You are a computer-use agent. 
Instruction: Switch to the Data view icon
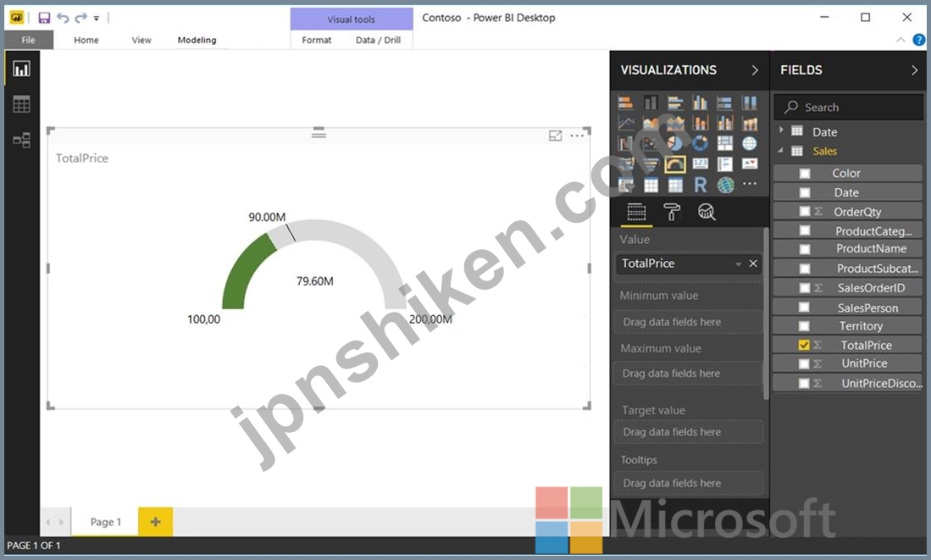[21, 104]
